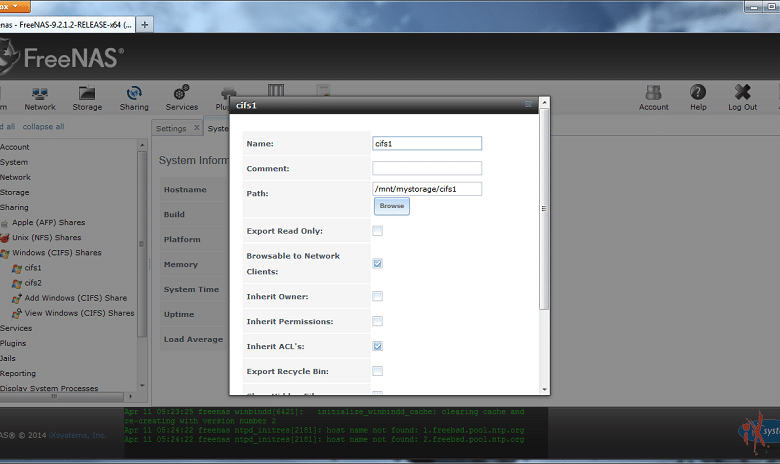780x464 pixels.
Task: Expand Services in the navigation tree
Action: tap(16, 328)
